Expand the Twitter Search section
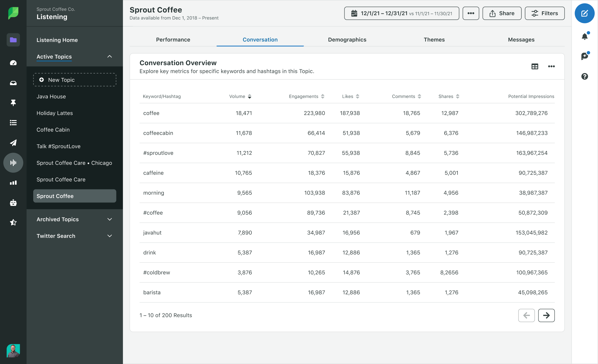The image size is (598, 364). pos(109,235)
